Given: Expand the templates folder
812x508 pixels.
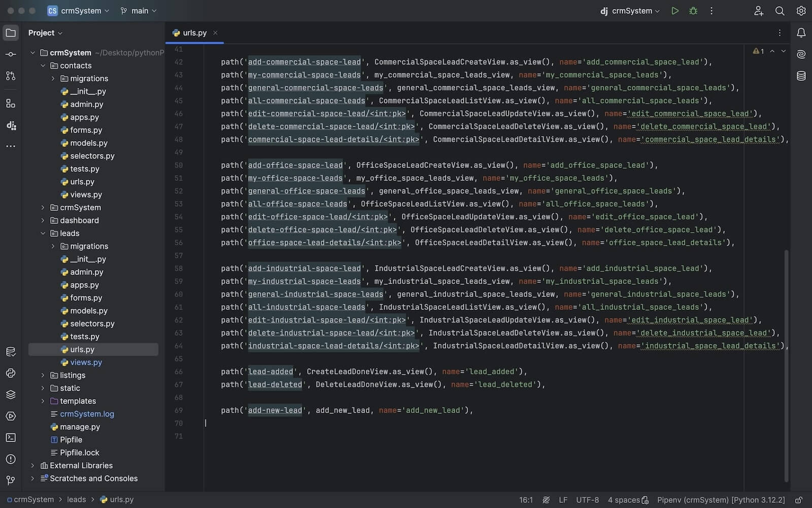Looking at the screenshot, I should click(43, 401).
